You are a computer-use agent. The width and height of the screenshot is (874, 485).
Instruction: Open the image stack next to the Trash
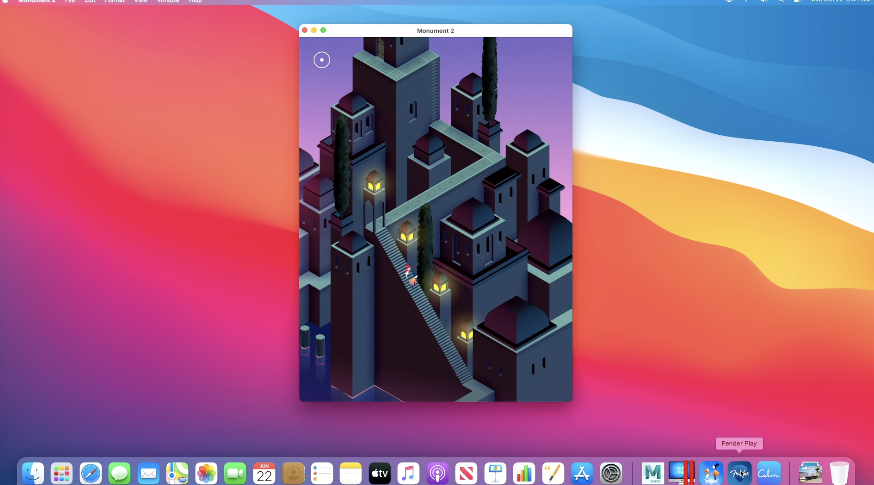coord(810,473)
